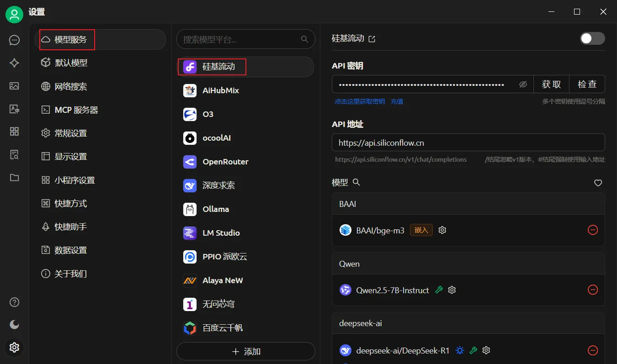Select 模型服务 in settings menu
617x364 pixels.
point(100,40)
